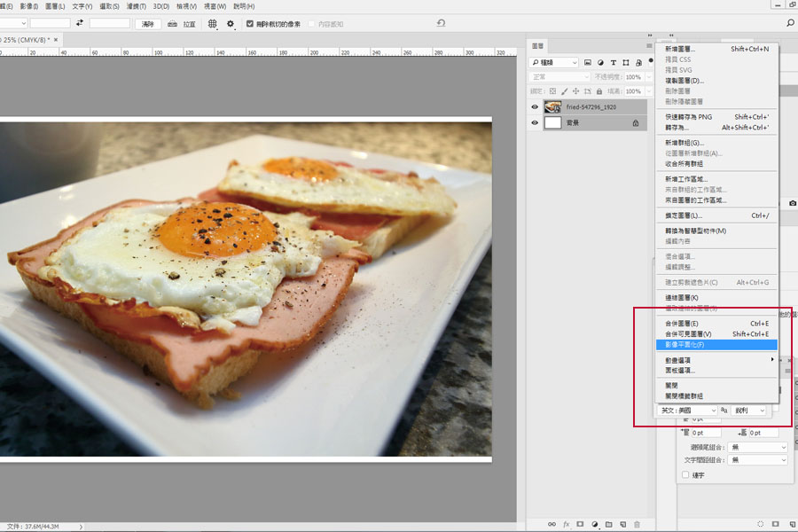Filter layers by adjustment layer icon
Screen dimensions: 798x532
point(600,62)
